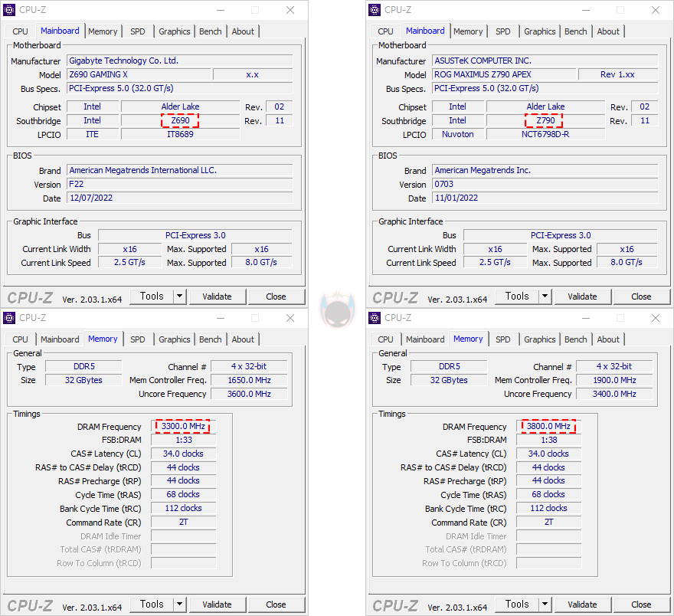
Task: Open About tab in 3800 MHz memory window
Action: click(608, 339)
